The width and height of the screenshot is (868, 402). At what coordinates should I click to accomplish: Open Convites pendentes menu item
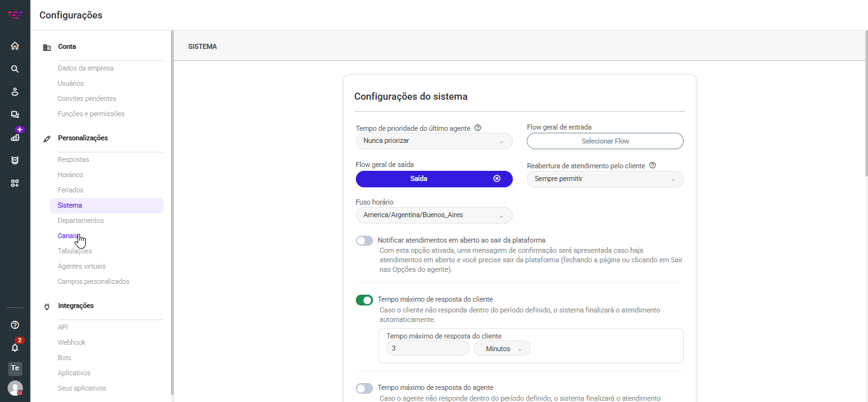pos(87,98)
